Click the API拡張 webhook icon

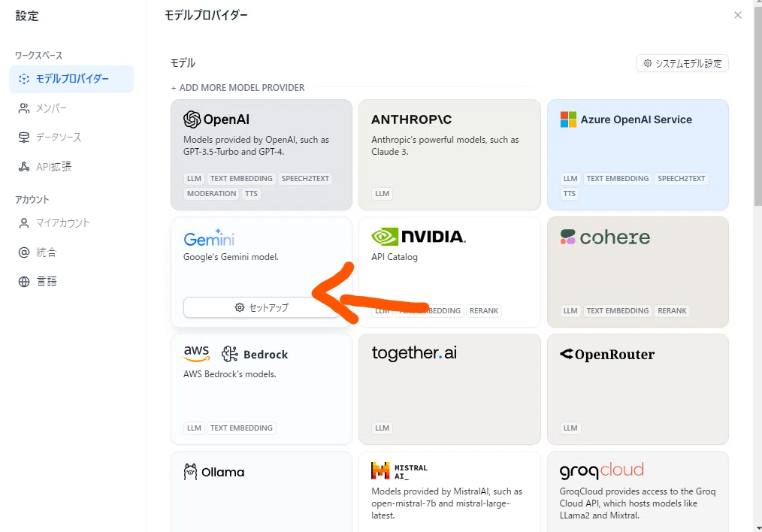point(24,167)
